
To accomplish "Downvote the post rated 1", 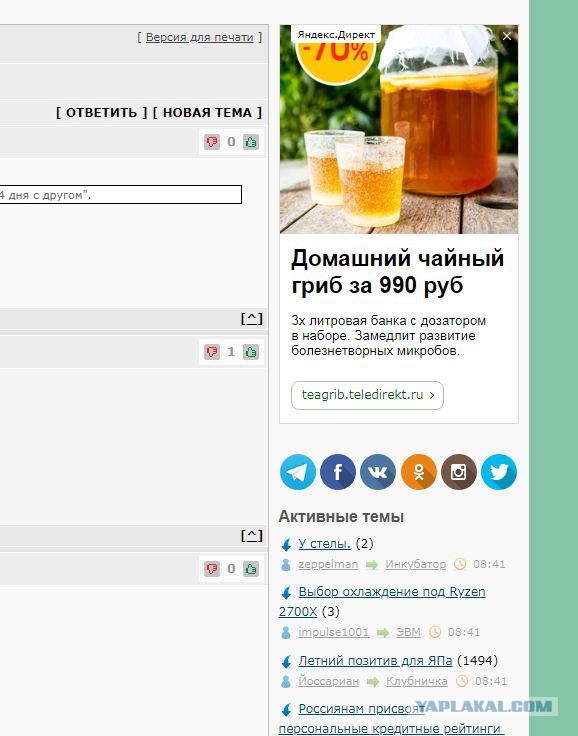I will [x=212, y=352].
